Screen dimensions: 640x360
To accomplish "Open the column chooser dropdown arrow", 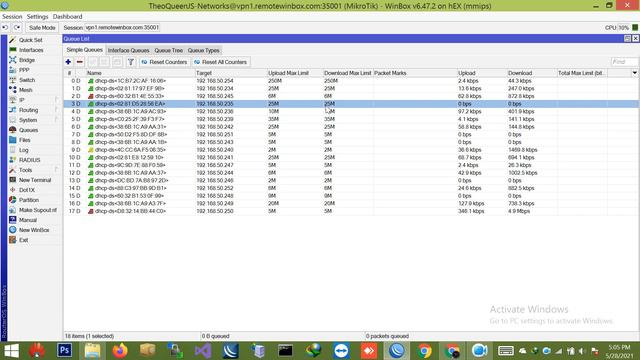I will click(635, 73).
